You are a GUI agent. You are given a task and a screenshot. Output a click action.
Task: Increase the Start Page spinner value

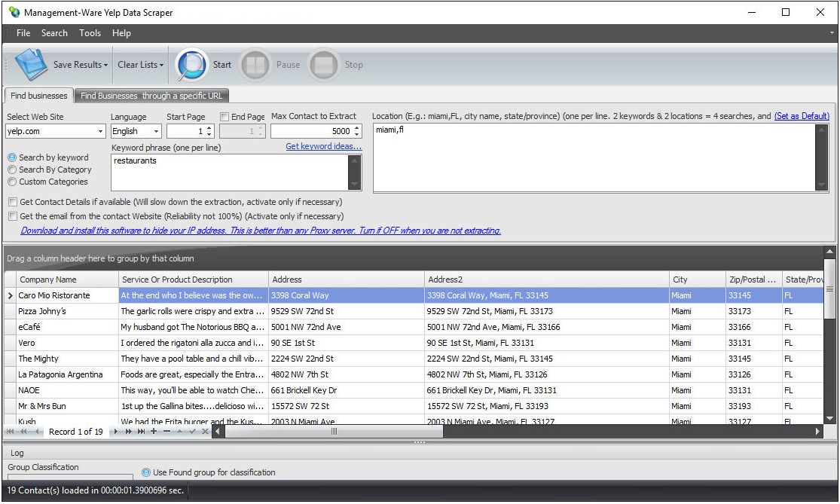point(209,128)
